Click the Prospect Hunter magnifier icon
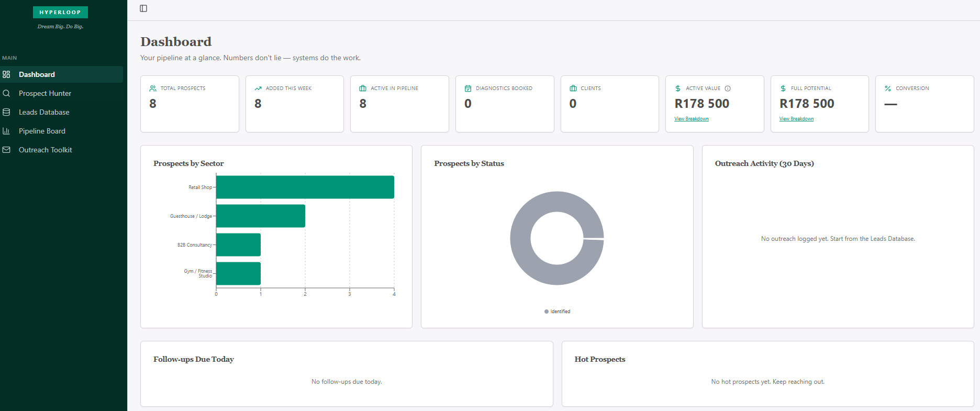 (x=6, y=93)
